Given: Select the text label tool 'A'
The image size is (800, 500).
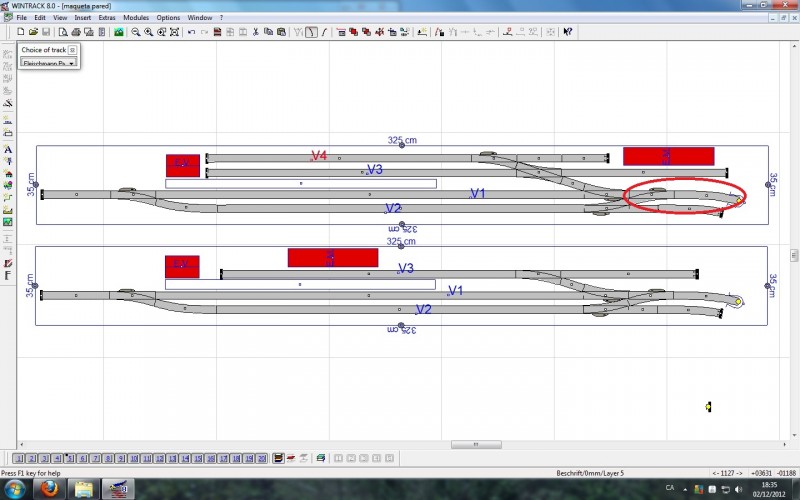Looking at the screenshot, I should [x=8, y=149].
